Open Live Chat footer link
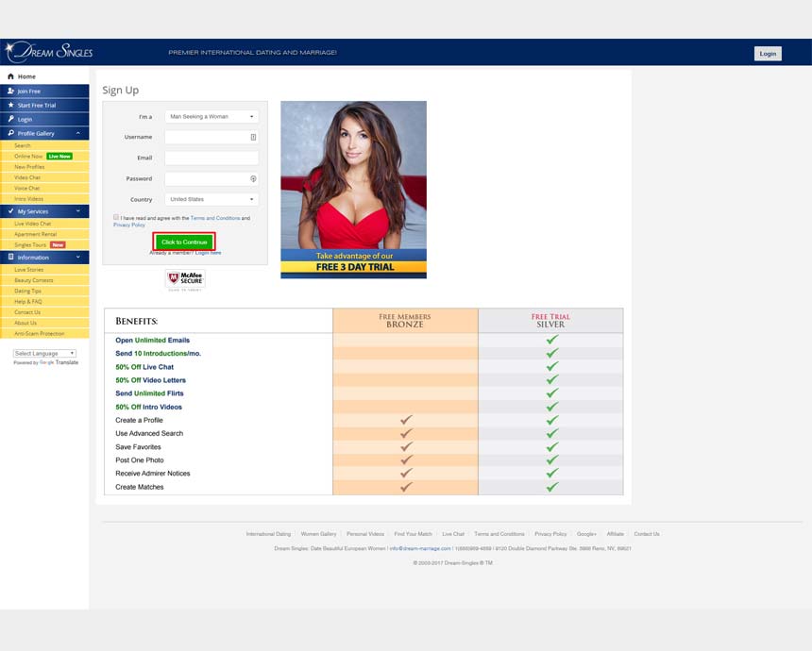 click(453, 533)
